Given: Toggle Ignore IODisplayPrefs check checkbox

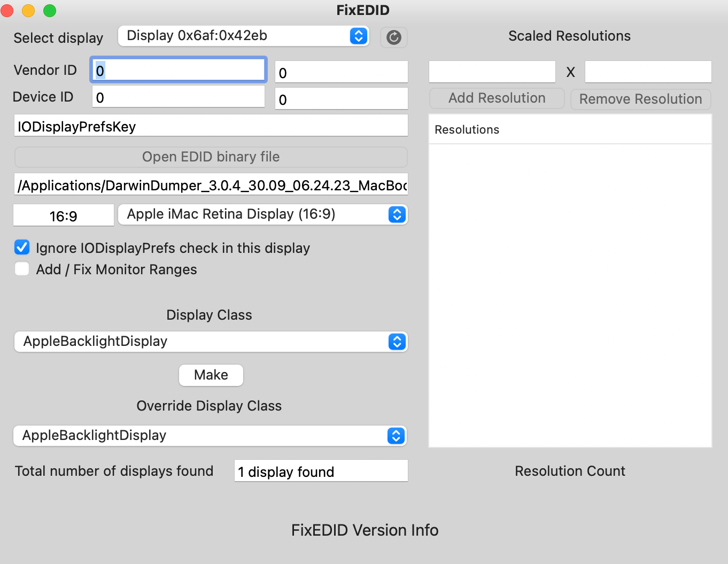Looking at the screenshot, I should pos(22,248).
